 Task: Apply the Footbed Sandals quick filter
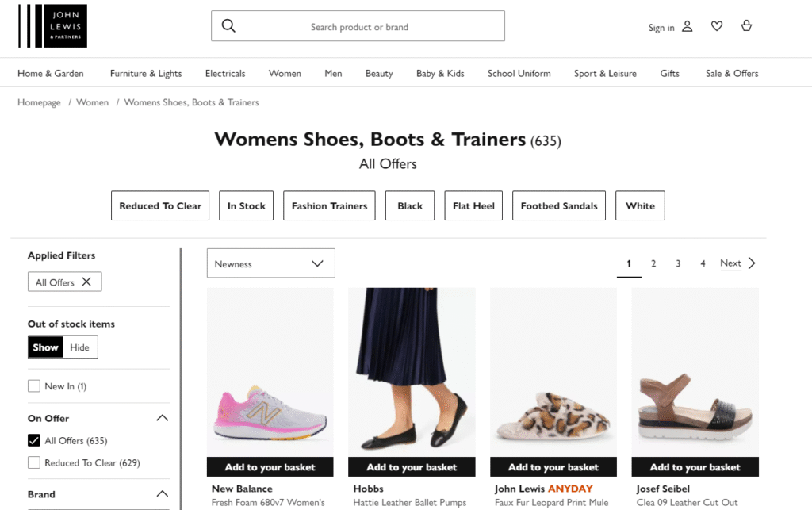pos(559,205)
